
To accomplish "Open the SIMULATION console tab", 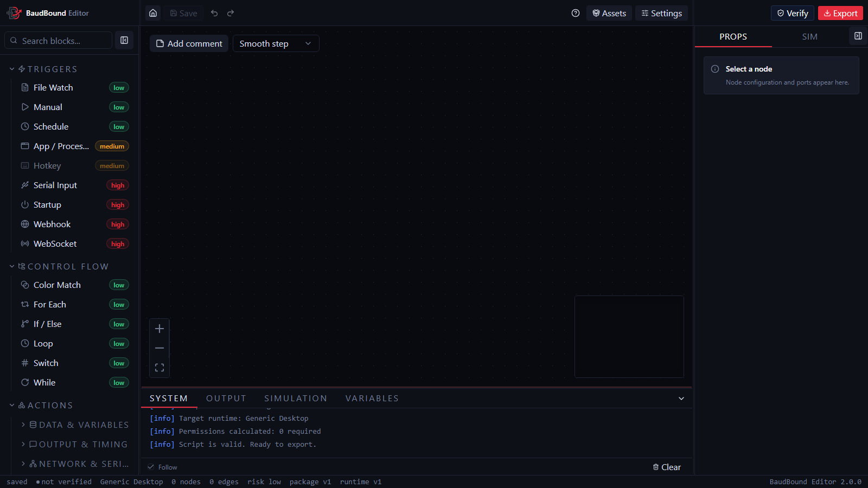I will [x=296, y=399].
